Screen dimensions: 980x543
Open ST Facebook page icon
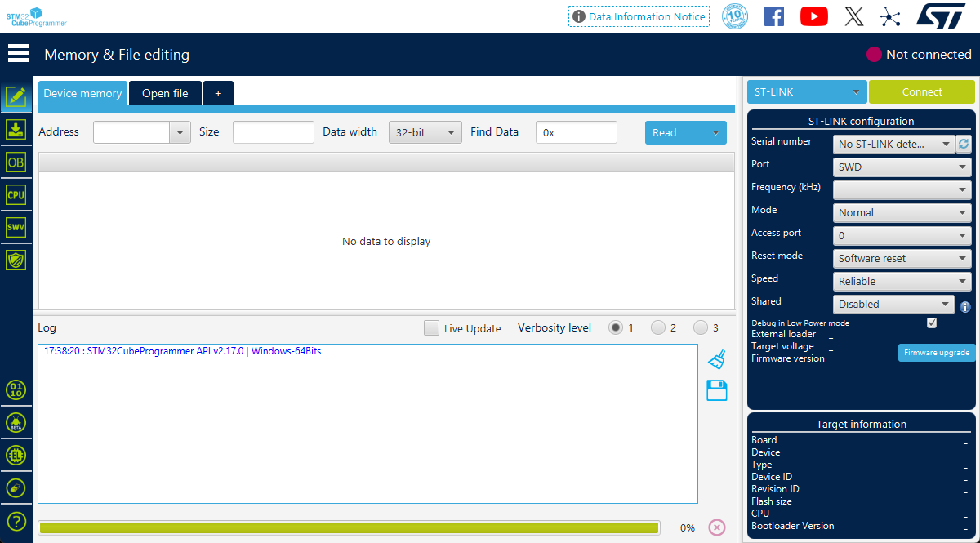coord(774,16)
